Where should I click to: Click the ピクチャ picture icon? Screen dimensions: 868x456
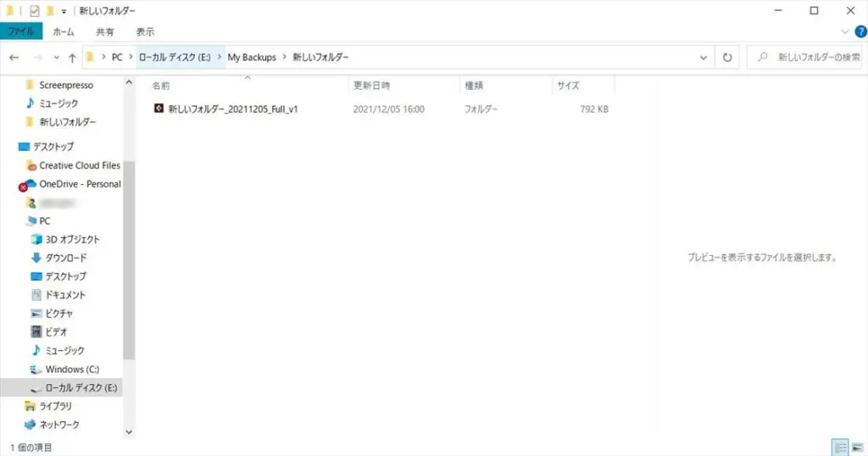36,314
